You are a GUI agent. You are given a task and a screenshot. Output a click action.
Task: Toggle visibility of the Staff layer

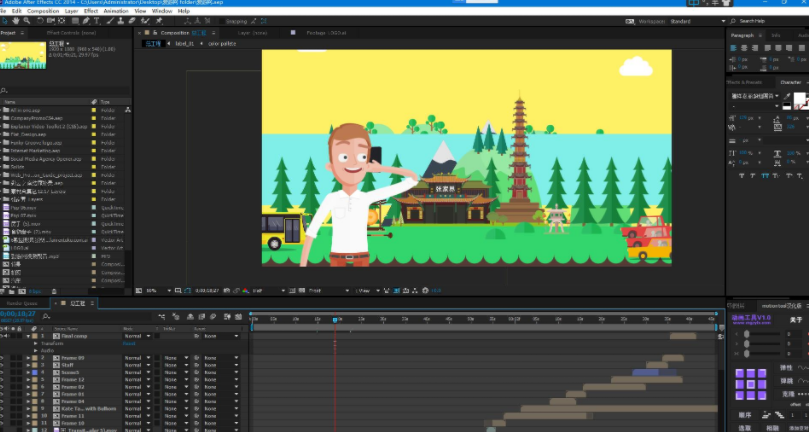[x=4, y=365]
